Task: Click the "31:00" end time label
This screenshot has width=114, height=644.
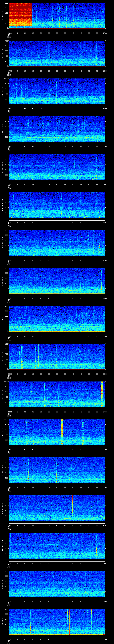Action: (105, 564)
